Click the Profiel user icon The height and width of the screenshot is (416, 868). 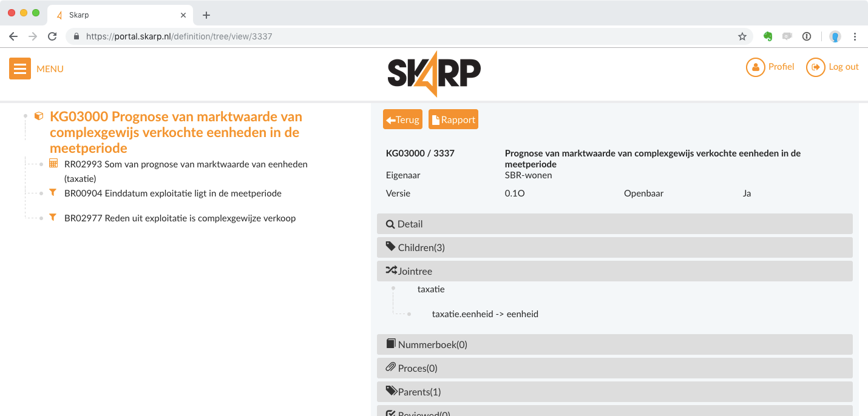pos(755,67)
